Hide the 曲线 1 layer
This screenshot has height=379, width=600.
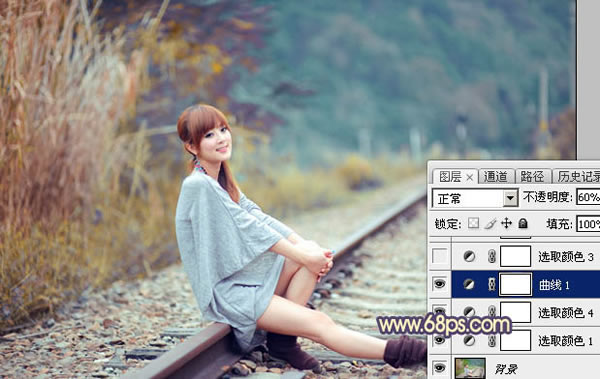pyautogui.click(x=439, y=284)
